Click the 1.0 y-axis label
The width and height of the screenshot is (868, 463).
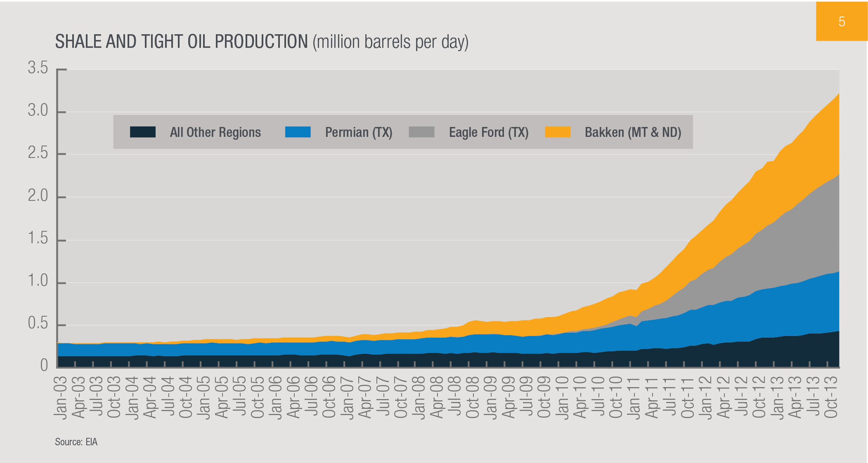point(38,281)
